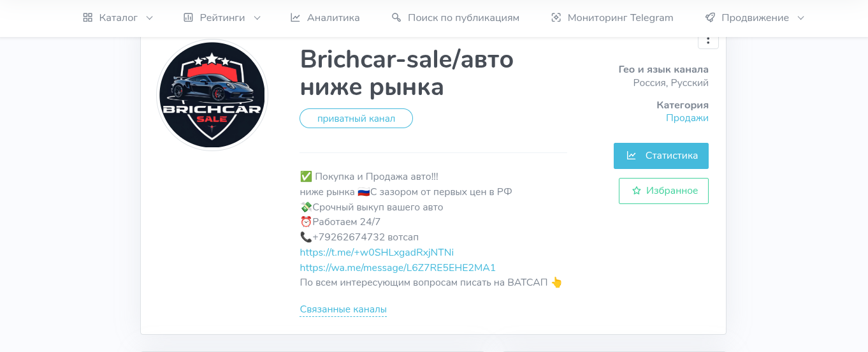Go to the Аналитика section
This screenshot has width=868, height=352.
[x=325, y=18]
